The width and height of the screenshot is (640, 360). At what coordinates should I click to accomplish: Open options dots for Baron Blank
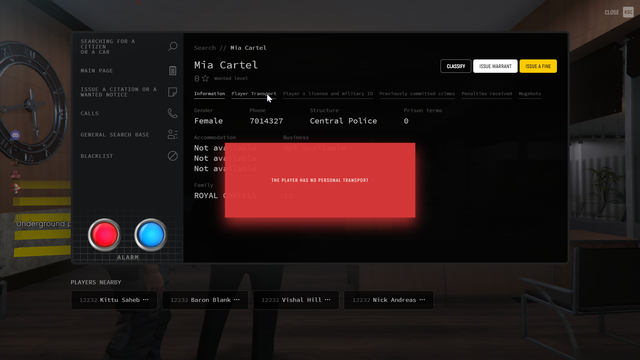pyautogui.click(x=237, y=300)
